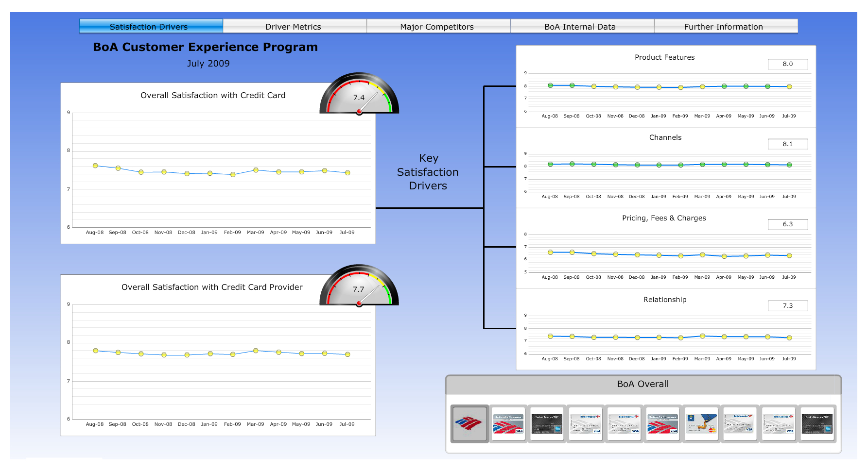This screenshot has height=472, width=868.
Task: Open the BoA Internal Data tab
Action: click(580, 27)
